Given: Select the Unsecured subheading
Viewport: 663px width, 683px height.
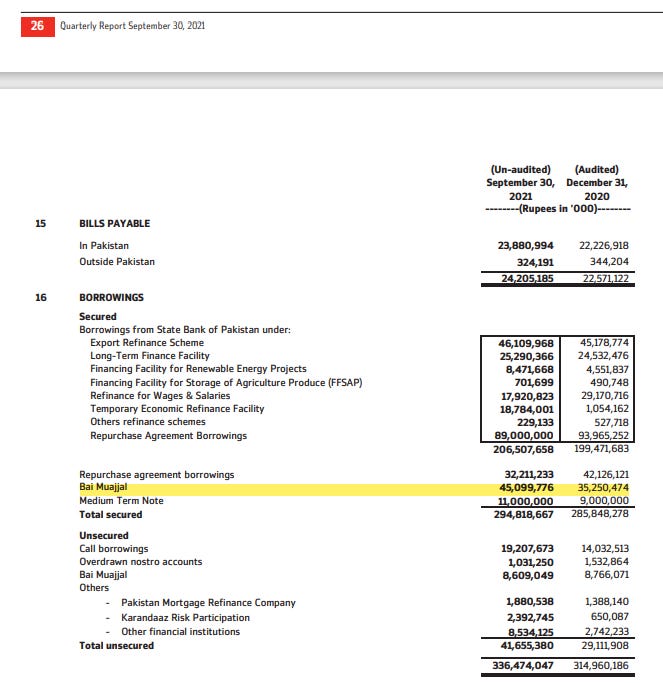Looking at the screenshot, I should [x=104, y=535].
